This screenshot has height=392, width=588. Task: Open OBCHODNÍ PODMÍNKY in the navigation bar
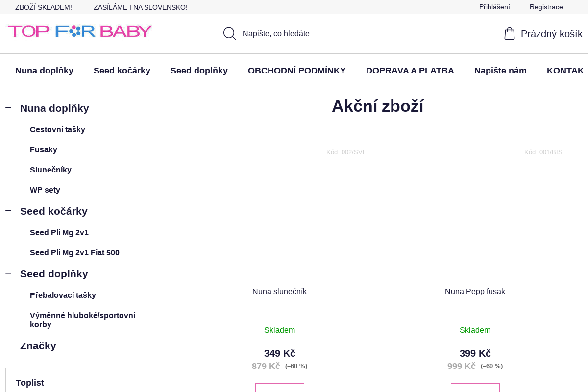(x=297, y=70)
